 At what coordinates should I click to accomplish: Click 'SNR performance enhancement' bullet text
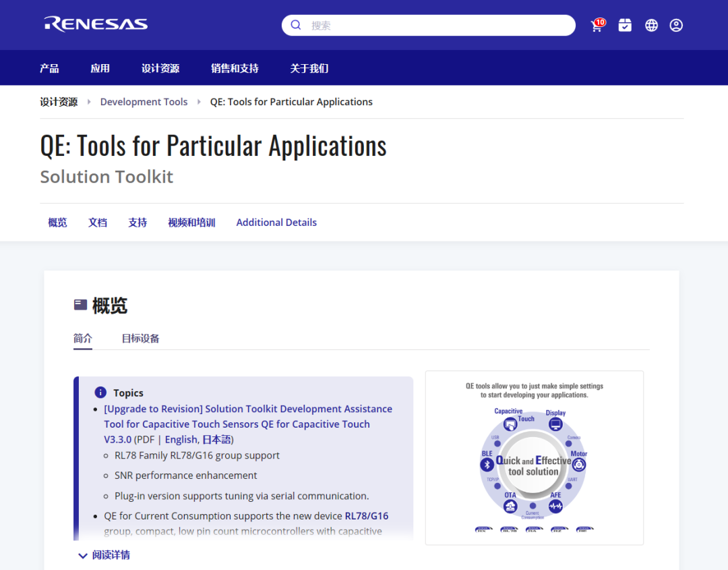click(186, 476)
